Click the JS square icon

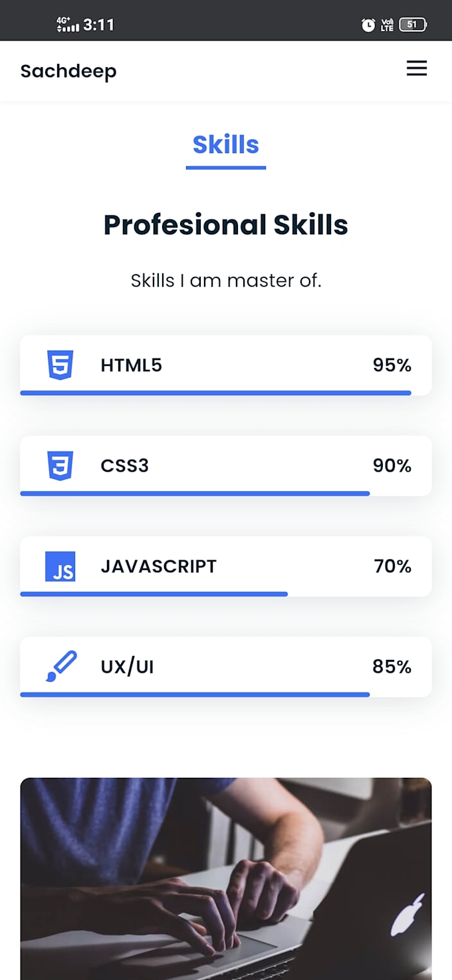point(60,567)
